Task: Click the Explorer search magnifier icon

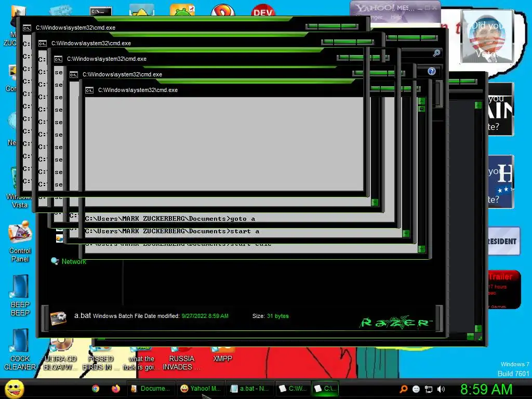Action: point(436,53)
